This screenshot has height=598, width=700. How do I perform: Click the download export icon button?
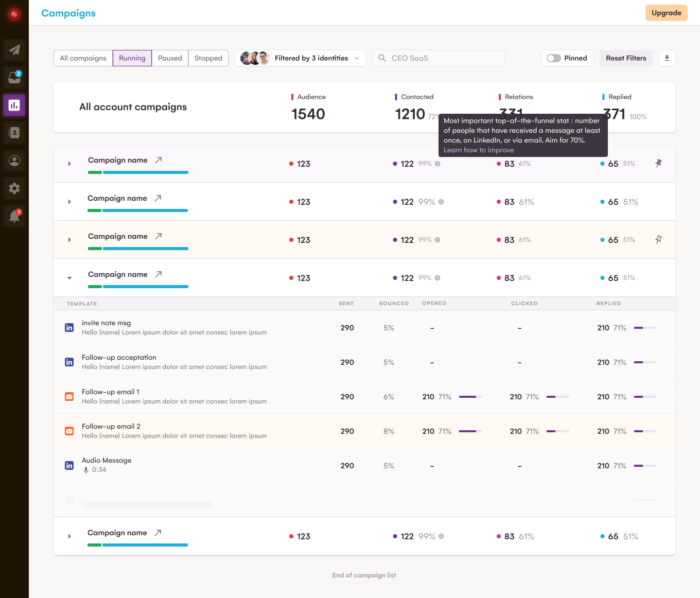pos(667,58)
